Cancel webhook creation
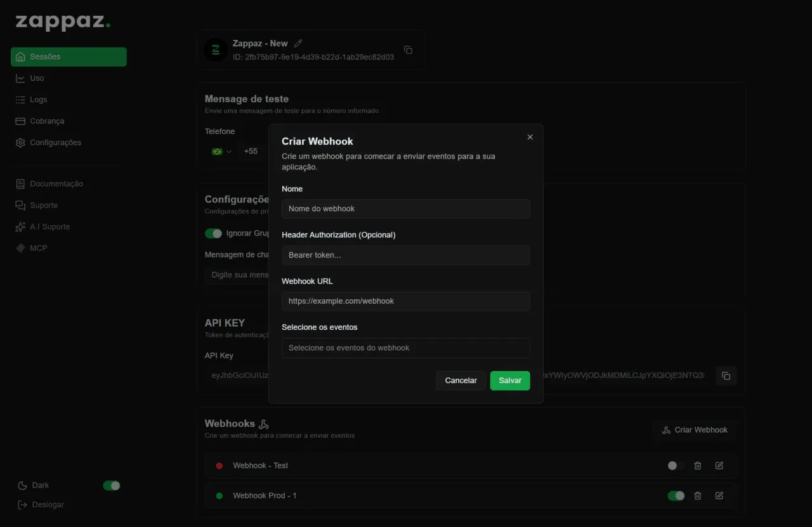The width and height of the screenshot is (812, 527). click(461, 381)
